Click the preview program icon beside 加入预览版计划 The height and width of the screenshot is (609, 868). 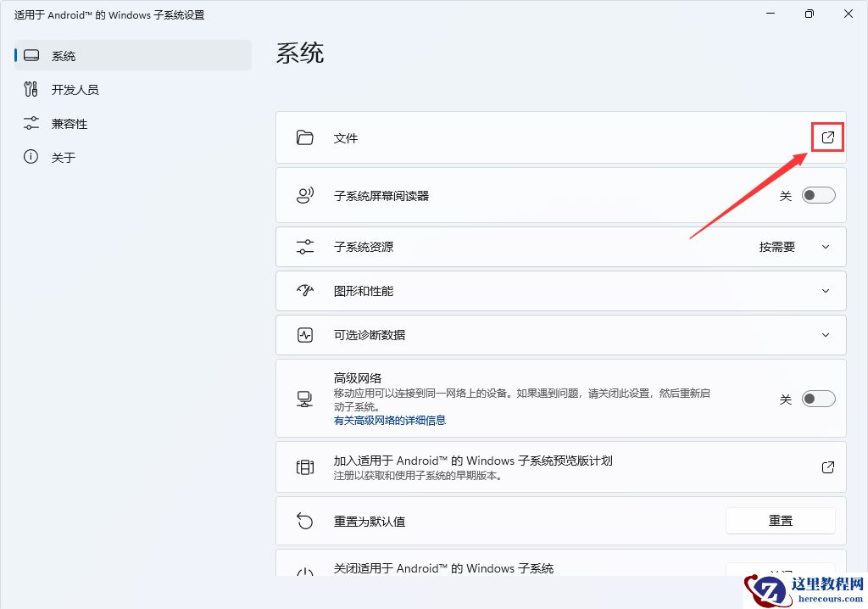point(305,467)
